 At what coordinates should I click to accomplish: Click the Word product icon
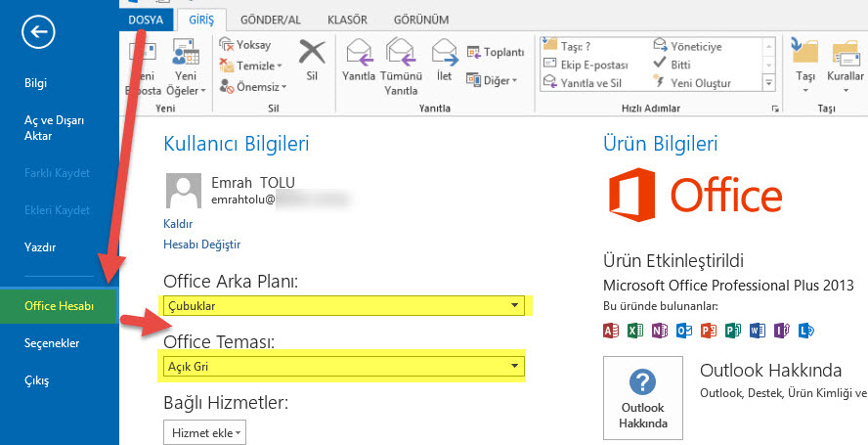click(758, 331)
